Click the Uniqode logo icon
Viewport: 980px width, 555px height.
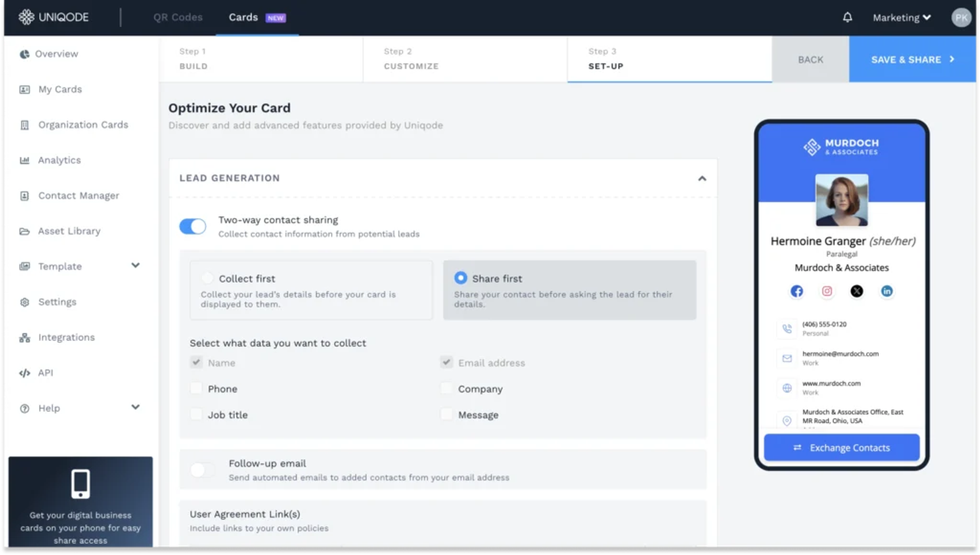26,17
